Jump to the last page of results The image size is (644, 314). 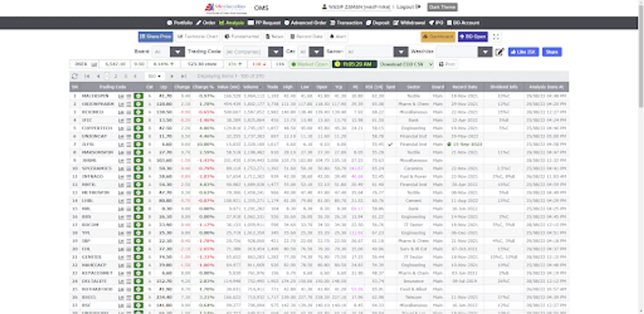tap(184, 76)
